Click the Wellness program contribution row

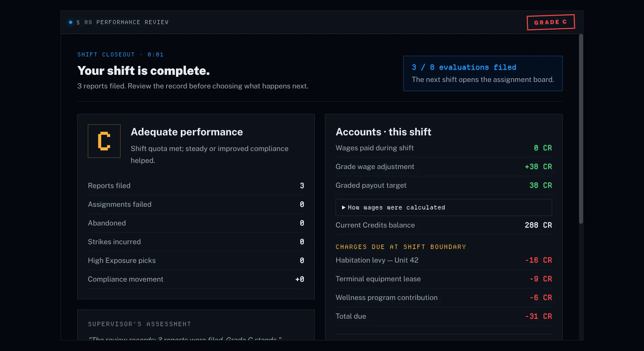444,298
